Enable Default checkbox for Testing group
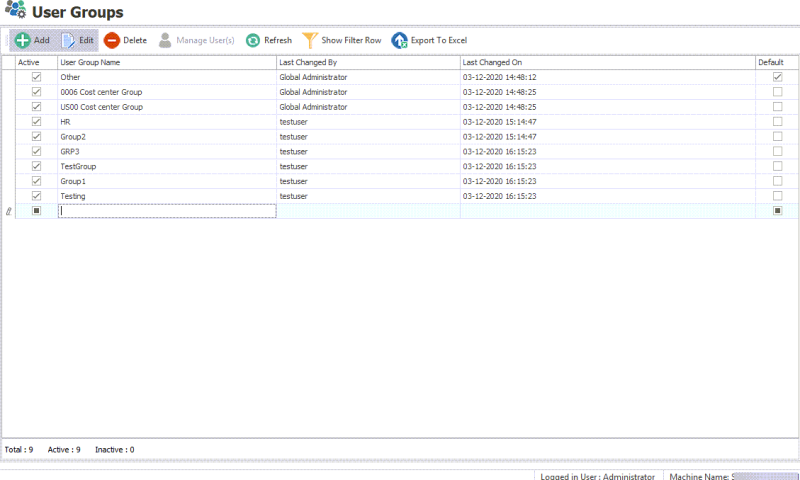 [x=777, y=196]
